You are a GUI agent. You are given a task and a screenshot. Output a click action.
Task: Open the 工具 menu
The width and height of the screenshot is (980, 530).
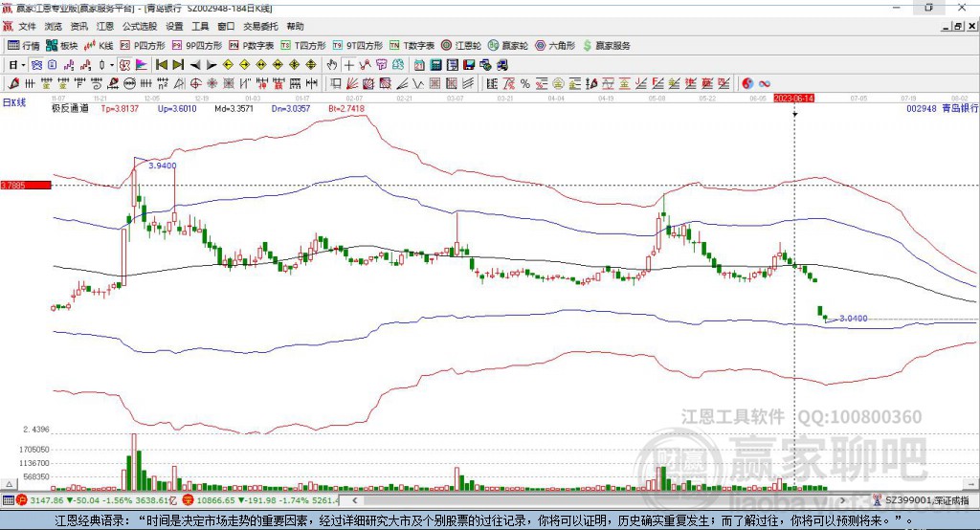200,26
